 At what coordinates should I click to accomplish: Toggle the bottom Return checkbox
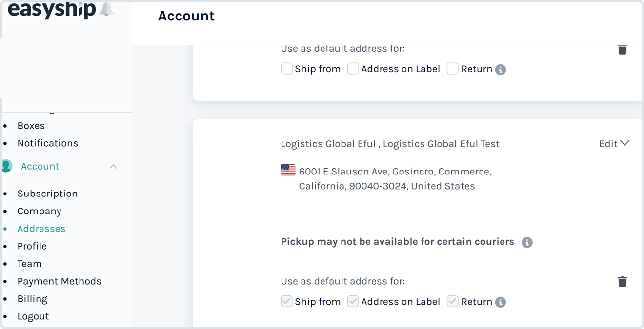pos(452,301)
